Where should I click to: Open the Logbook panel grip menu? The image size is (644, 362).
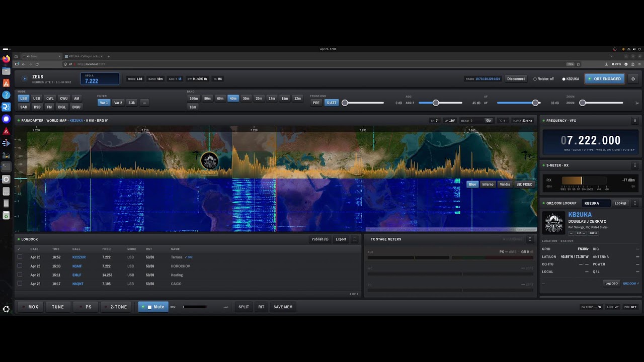tap(354, 239)
